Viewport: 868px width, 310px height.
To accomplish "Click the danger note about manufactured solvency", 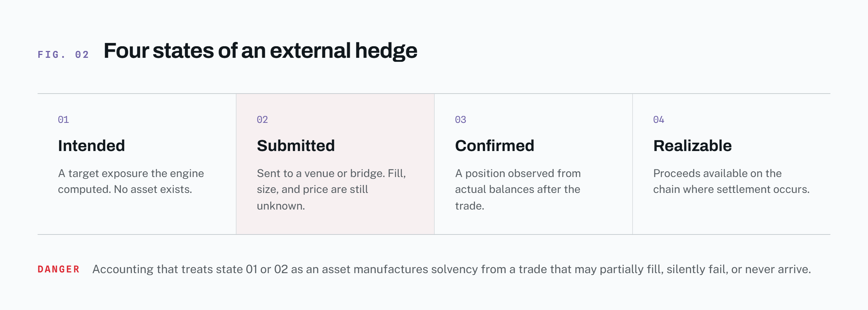I will 452,269.
